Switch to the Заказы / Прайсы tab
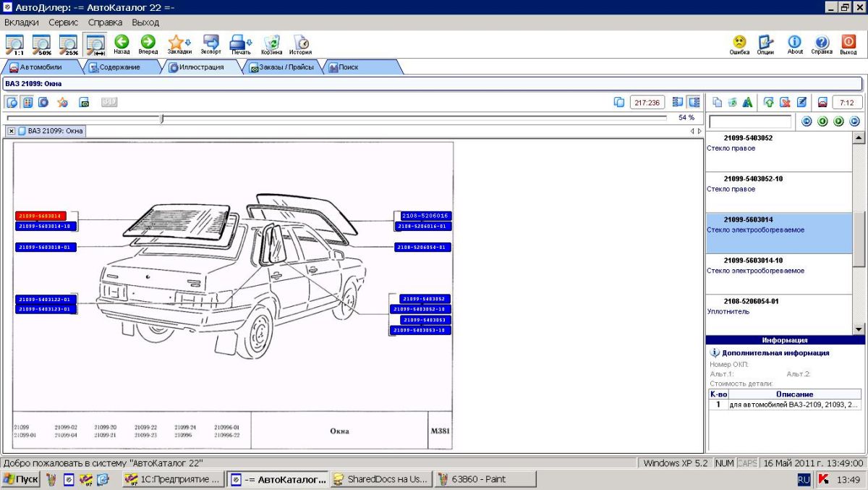Screen dimensions: 868x490 [x=281, y=67]
